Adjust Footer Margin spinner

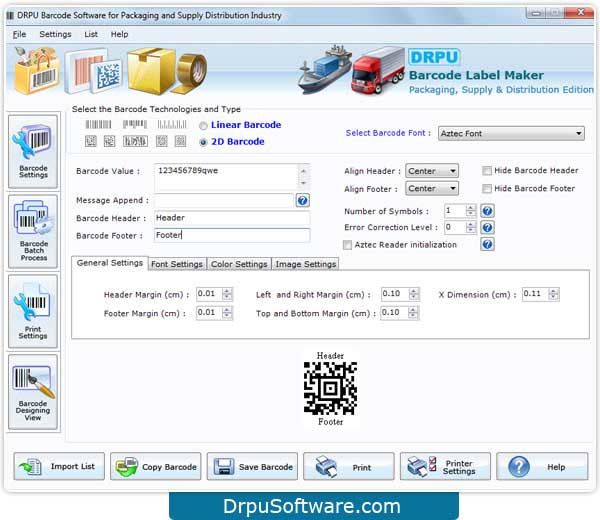(x=227, y=313)
